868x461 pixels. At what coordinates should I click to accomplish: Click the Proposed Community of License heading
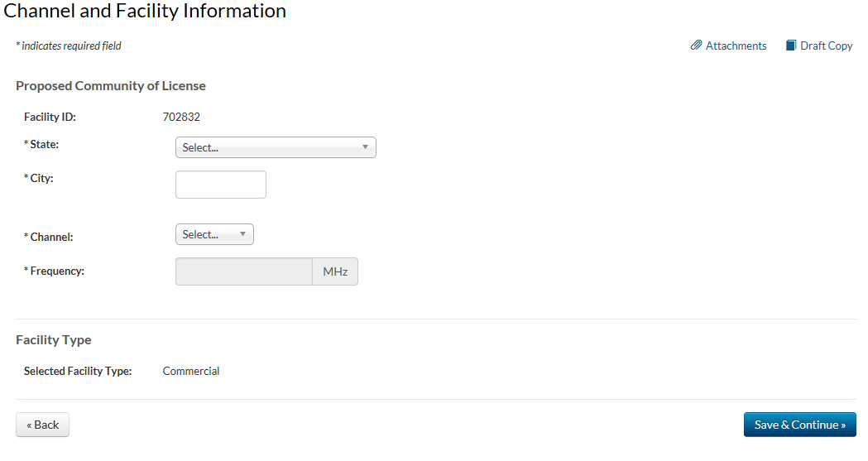tap(111, 86)
